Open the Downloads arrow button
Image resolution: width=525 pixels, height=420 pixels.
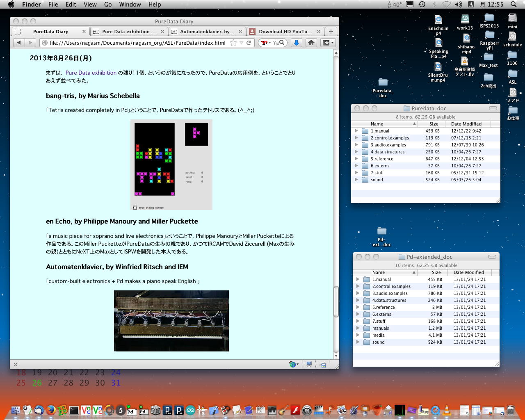pos(297,43)
